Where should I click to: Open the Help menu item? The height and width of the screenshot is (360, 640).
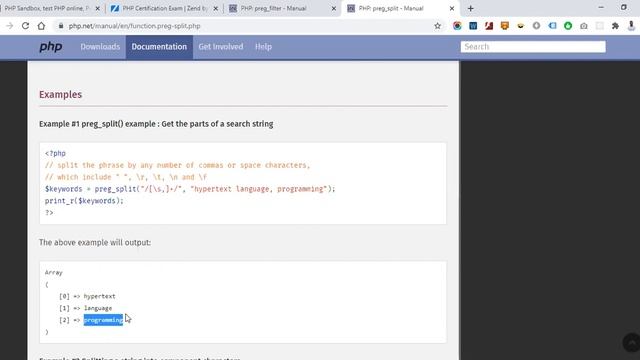coord(263,47)
